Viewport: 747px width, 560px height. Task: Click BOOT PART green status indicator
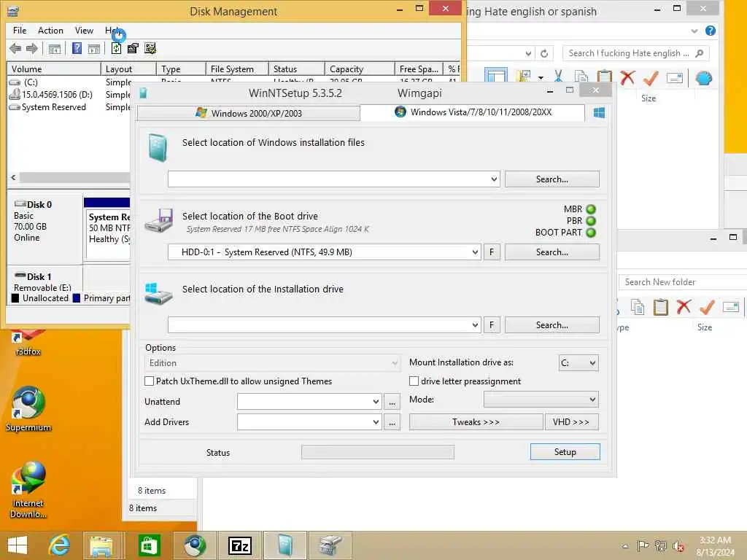coord(591,233)
